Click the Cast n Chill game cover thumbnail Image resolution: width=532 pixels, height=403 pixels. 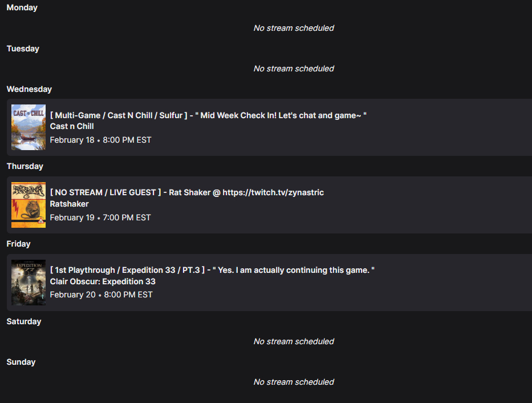[x=29, y=127]
